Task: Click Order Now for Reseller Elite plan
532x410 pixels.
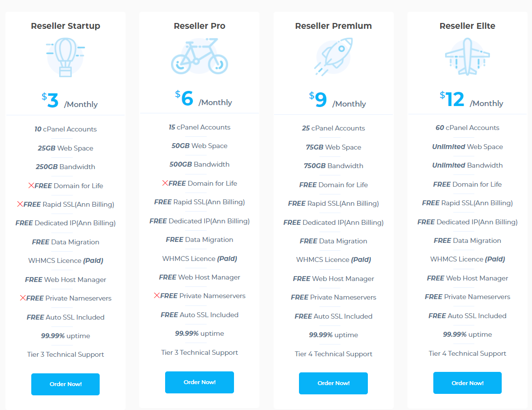Action: 467,383
